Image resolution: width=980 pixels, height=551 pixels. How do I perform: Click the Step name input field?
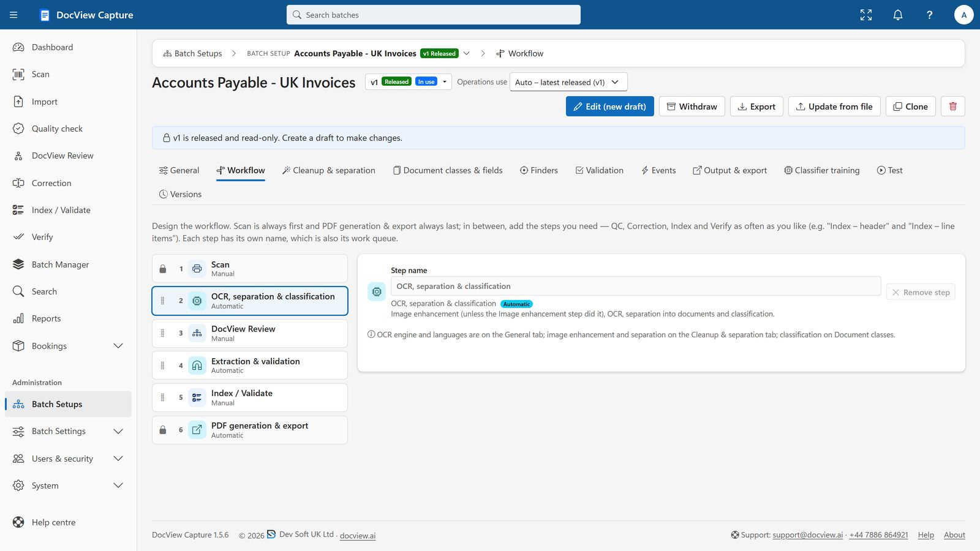(636, 286)
